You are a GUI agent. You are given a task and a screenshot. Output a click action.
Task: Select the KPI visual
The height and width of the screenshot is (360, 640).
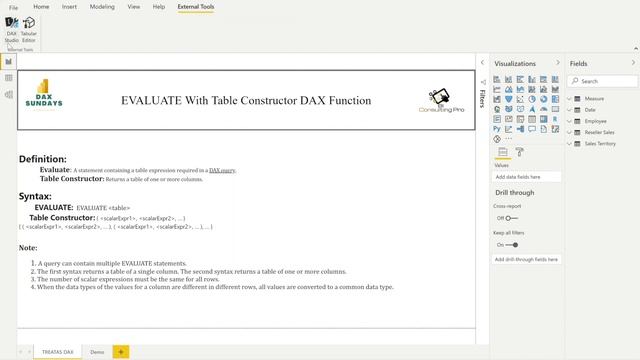click(x=509, y=119)
